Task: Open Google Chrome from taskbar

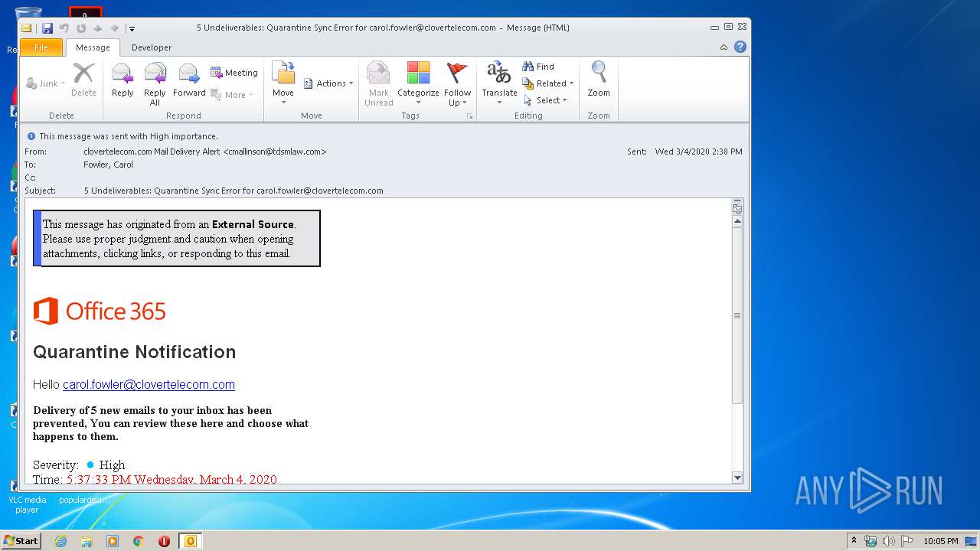Action: [139, 541]
